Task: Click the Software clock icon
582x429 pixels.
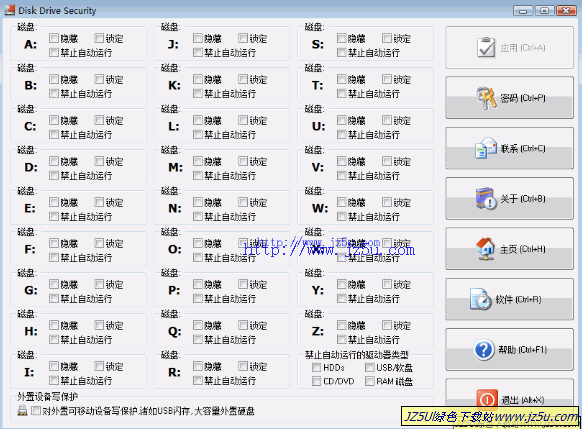Action: 481,299
